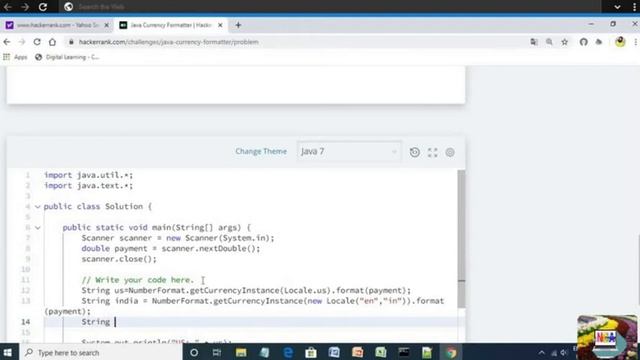Open Task View on taskbar

217,353
